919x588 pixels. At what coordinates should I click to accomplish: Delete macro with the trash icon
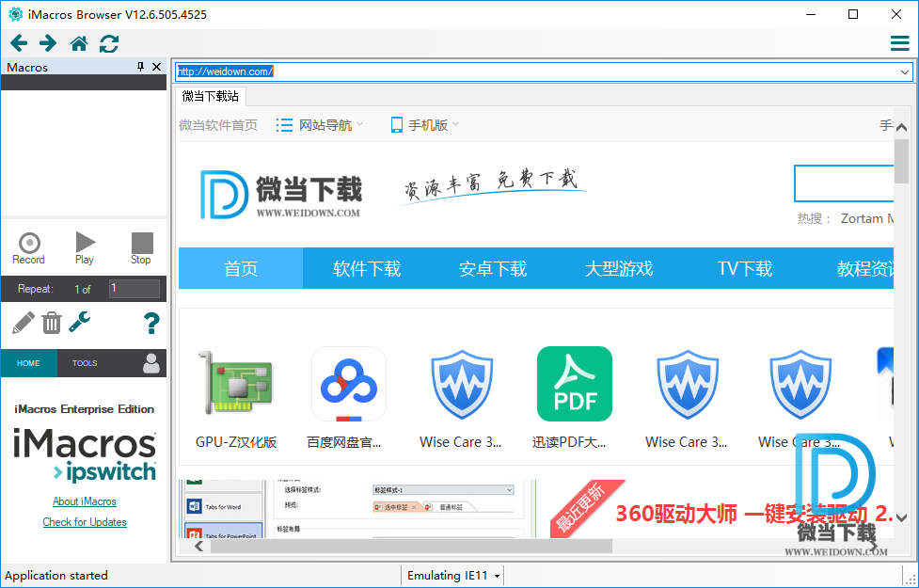coord(52,323)
